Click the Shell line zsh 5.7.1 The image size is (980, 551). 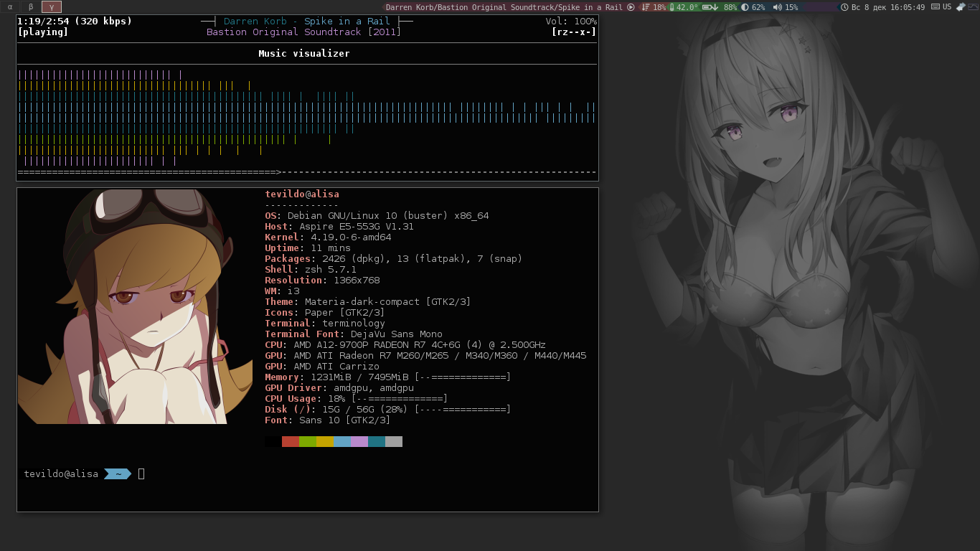(311, 270)
